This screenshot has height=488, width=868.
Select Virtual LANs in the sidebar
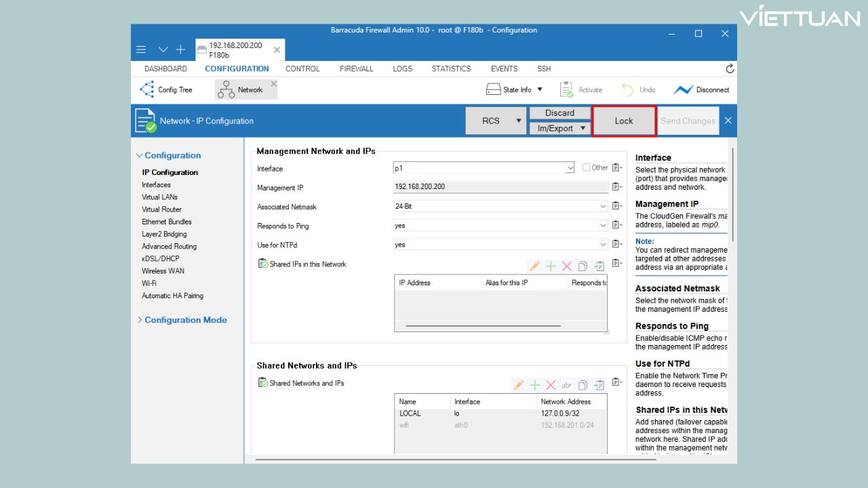pyautogui.click(x=159, y=197)
